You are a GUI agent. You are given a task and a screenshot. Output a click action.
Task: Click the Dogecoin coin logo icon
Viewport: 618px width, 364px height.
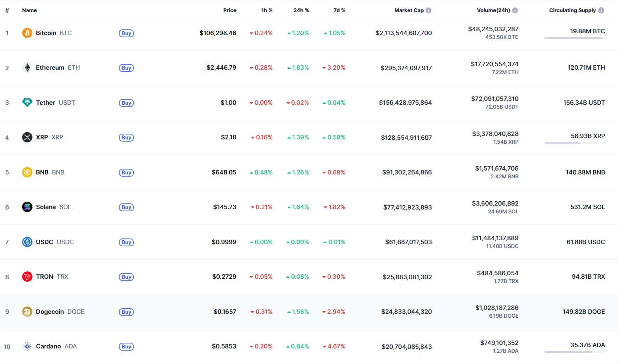point(27,312)
